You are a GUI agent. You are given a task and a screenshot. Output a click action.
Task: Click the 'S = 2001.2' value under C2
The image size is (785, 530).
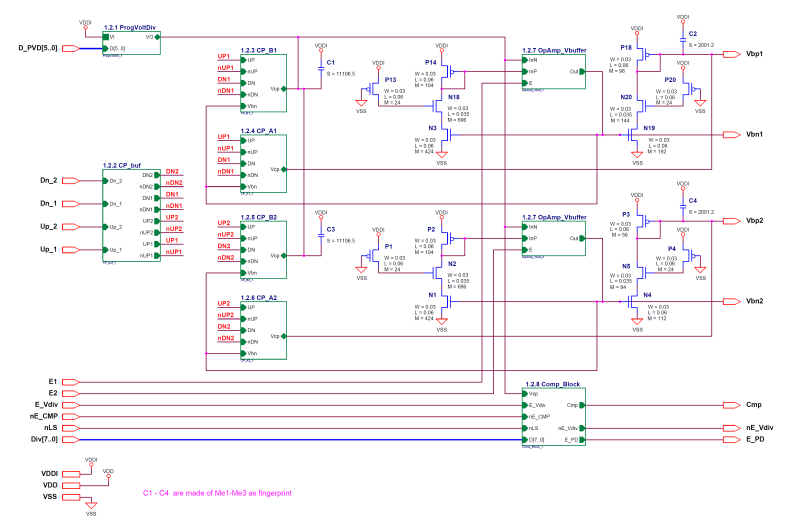click(701, 45)
